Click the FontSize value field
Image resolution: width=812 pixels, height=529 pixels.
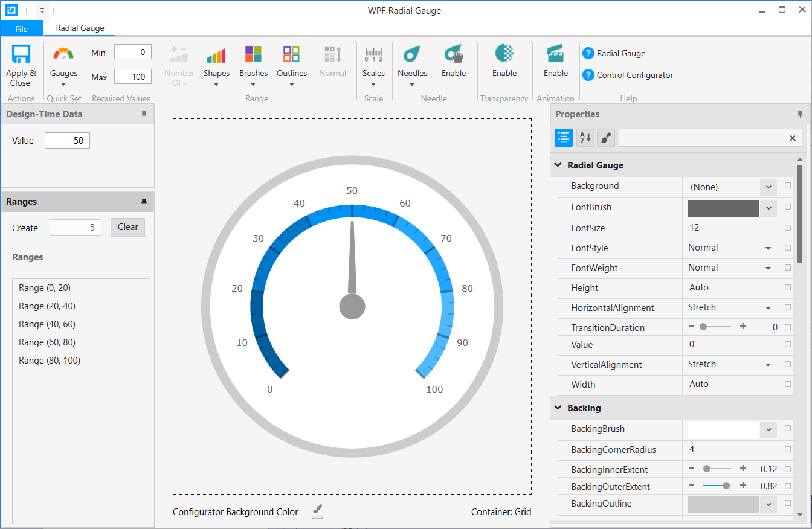(x=733, y=228)
